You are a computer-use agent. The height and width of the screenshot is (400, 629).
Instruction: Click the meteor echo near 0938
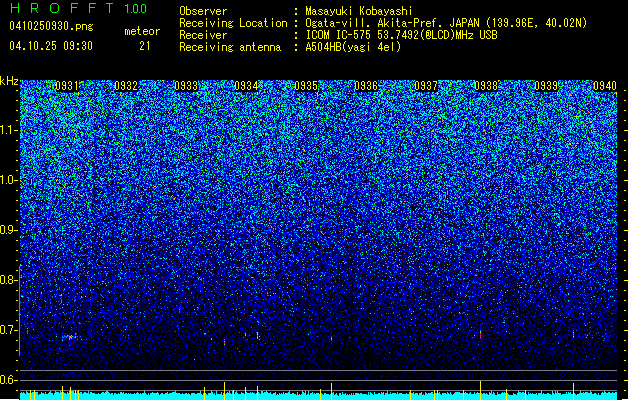pos(481,334)
